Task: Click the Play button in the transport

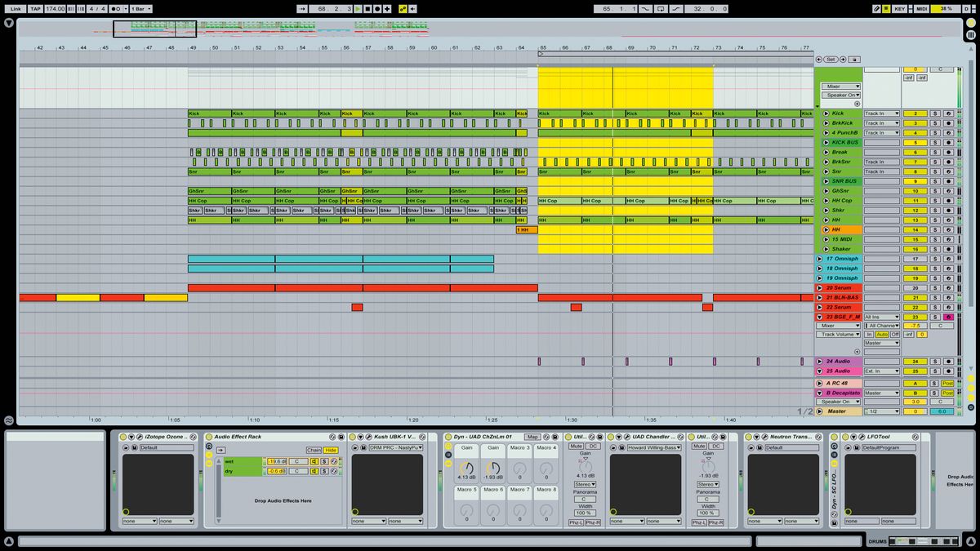Action: (x=358, y=7)
